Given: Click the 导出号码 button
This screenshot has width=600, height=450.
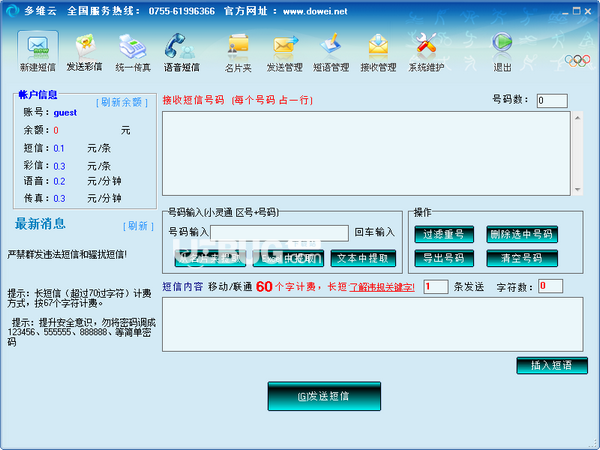Looking at the screenshot, I should [x=444, y=258].
